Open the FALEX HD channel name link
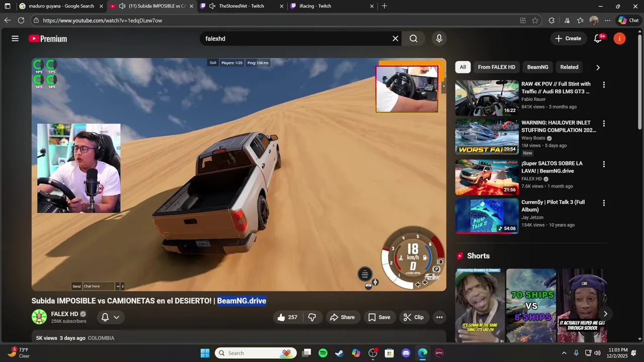The width and height of the screenshot is (644, 362). pyautogui.click(x=64, y=314)
